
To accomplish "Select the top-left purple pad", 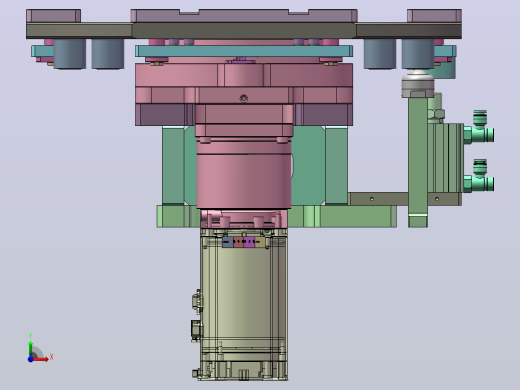I will tap(53, 16).
